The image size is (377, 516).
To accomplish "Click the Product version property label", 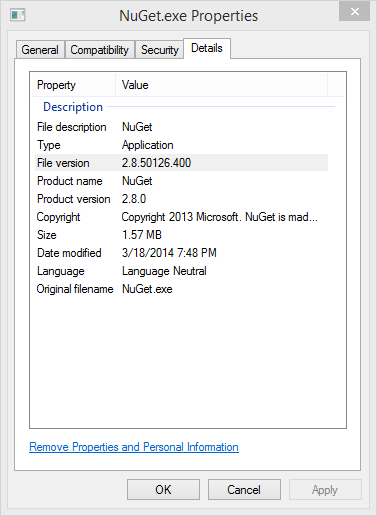I will click(74, 199).
